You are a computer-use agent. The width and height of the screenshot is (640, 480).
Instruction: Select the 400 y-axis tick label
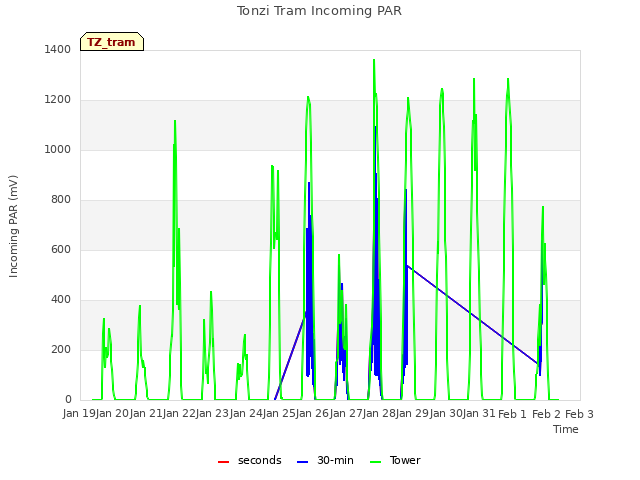[61, 300]
